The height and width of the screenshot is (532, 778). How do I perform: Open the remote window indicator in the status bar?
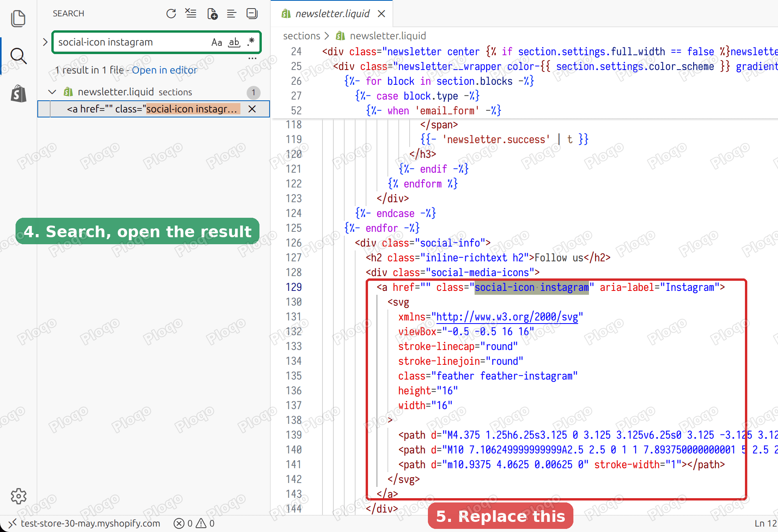tap(12, 523)
